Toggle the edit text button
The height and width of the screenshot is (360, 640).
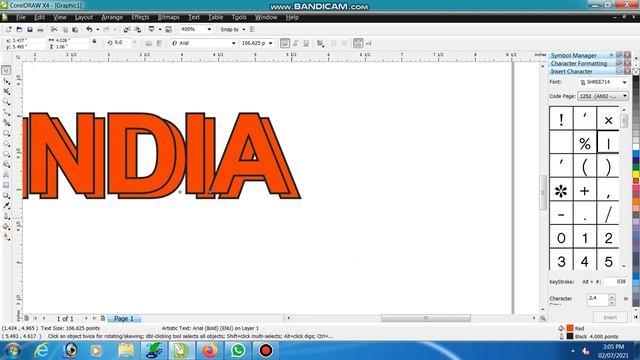[x=369, y=43]
